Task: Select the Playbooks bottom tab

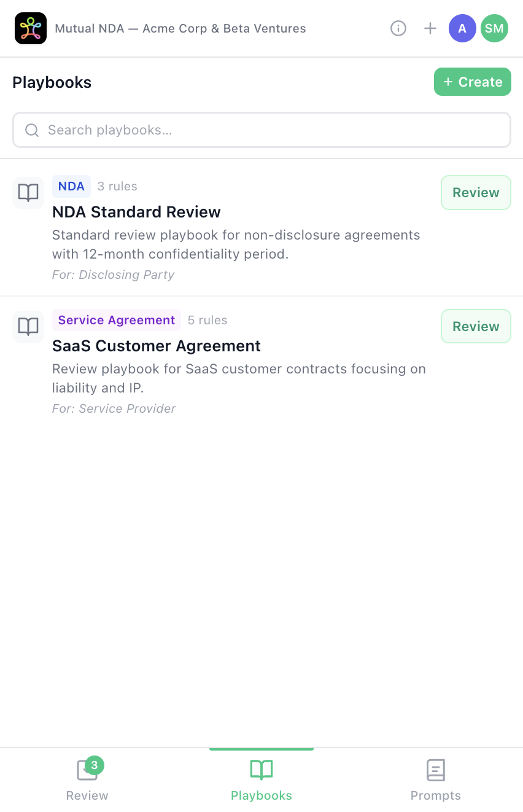Action: [x=261, y=779]
